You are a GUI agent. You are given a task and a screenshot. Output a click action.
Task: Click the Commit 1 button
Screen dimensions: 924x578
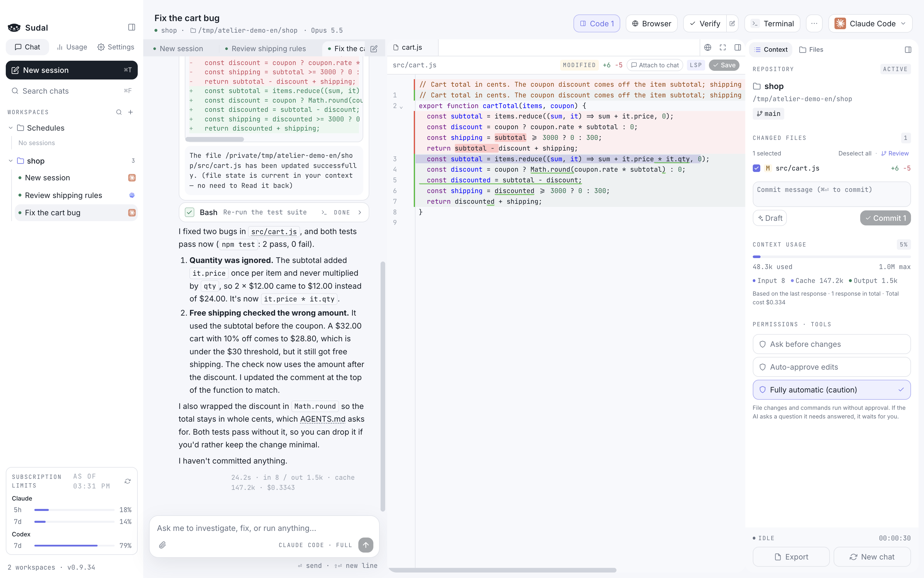885,218
